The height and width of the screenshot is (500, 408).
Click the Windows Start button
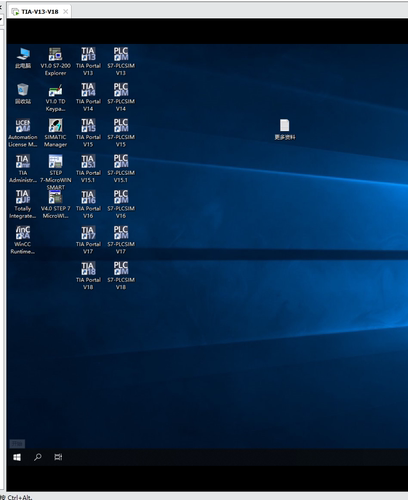point(17,457)
